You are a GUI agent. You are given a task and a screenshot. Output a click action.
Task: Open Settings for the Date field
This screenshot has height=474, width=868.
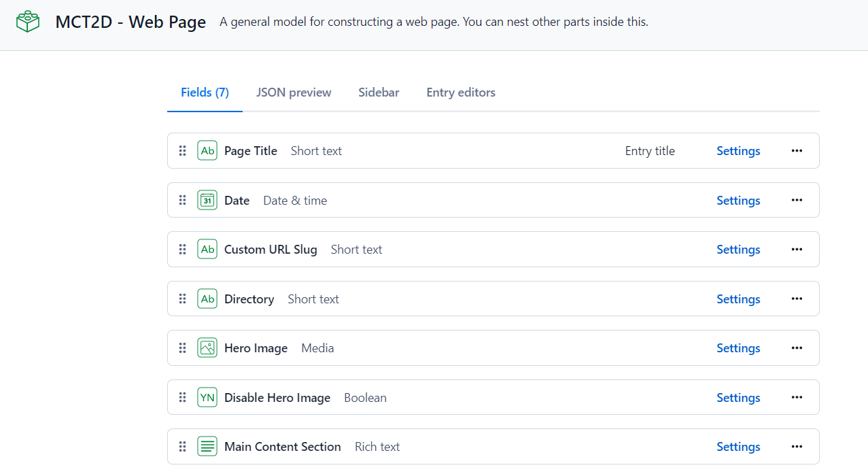coord(738,201)
